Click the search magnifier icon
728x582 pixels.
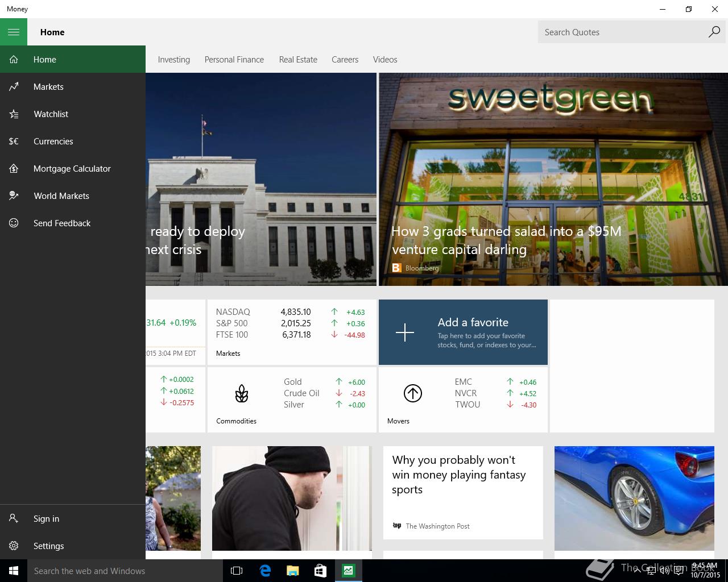coord(714,32)
